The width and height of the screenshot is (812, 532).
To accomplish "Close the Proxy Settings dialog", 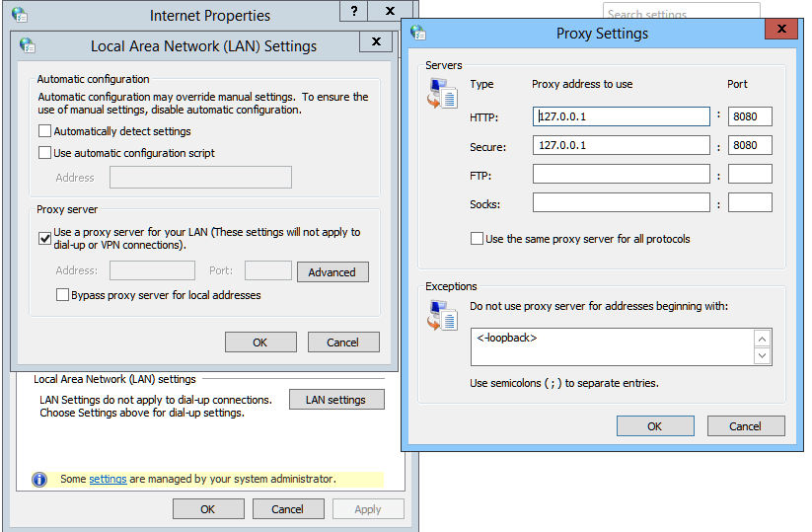I will [x=782, y=30].
